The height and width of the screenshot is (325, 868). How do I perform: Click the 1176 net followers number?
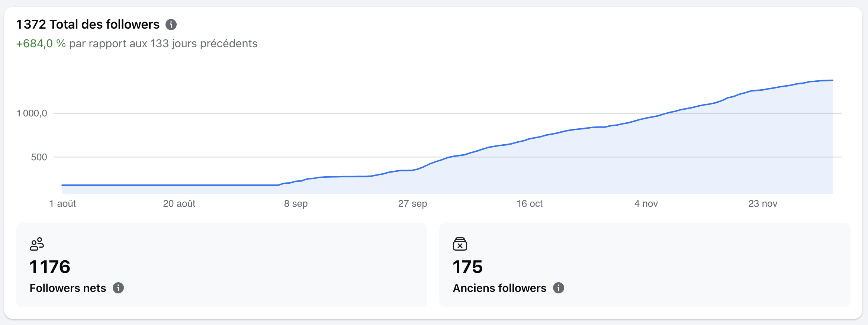(50, 267)
